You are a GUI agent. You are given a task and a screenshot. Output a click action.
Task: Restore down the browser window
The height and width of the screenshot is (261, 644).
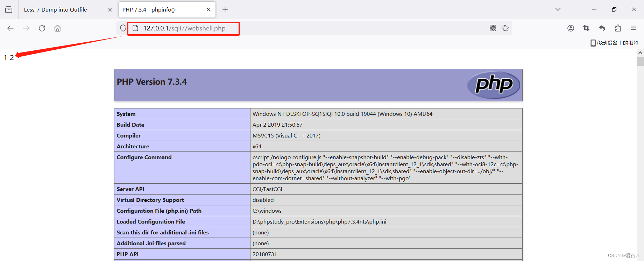pos(614,9)
